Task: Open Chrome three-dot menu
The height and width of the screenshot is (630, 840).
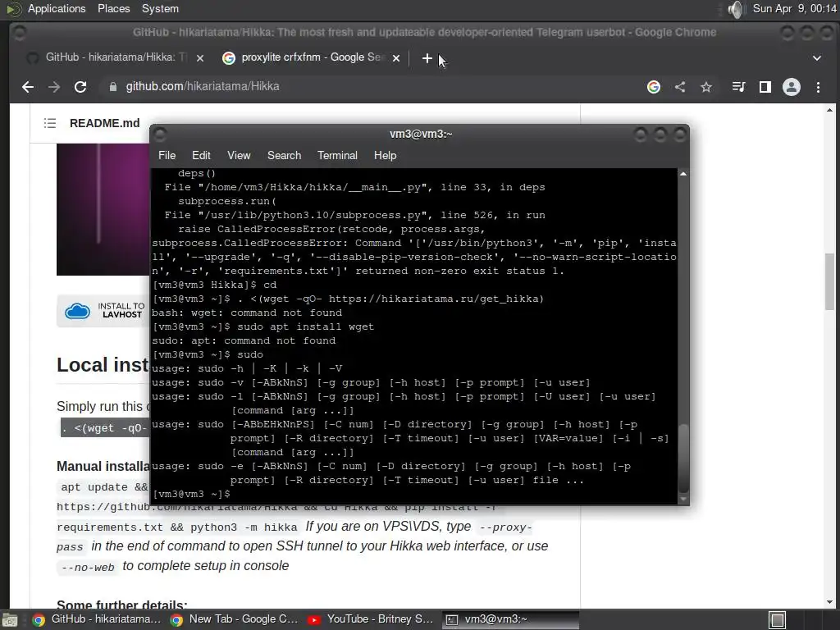Action: click(818, 87)
